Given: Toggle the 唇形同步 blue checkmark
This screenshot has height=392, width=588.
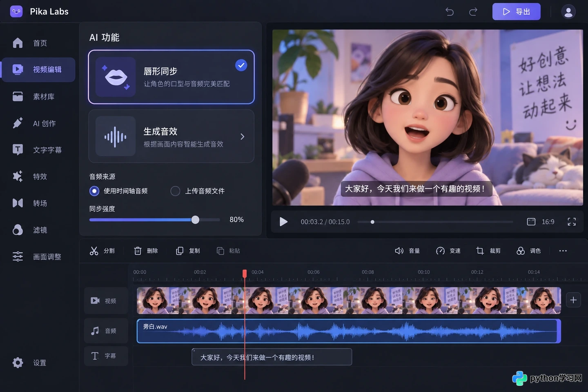Looking at the screenshot, I should (x=241, y=65).
